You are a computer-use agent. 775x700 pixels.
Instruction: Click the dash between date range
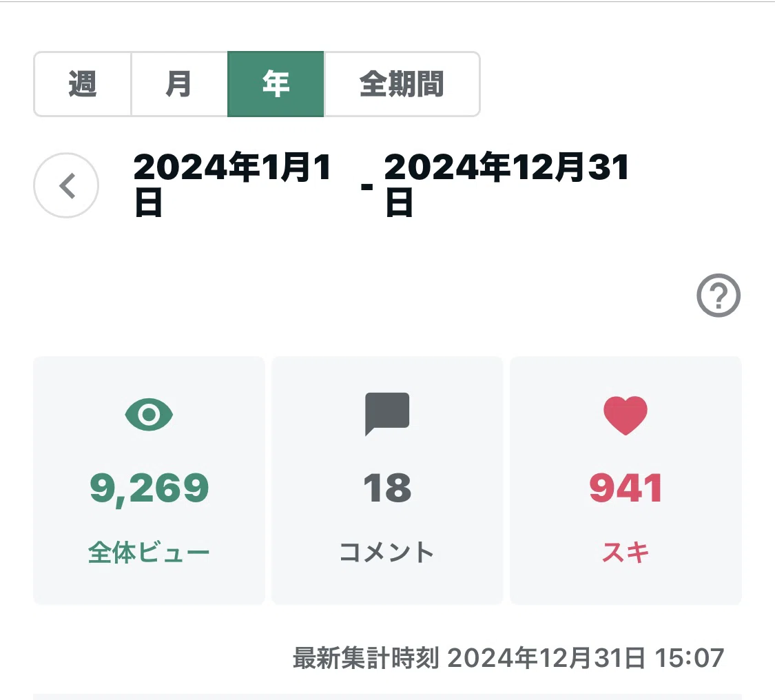coord(366,187)
